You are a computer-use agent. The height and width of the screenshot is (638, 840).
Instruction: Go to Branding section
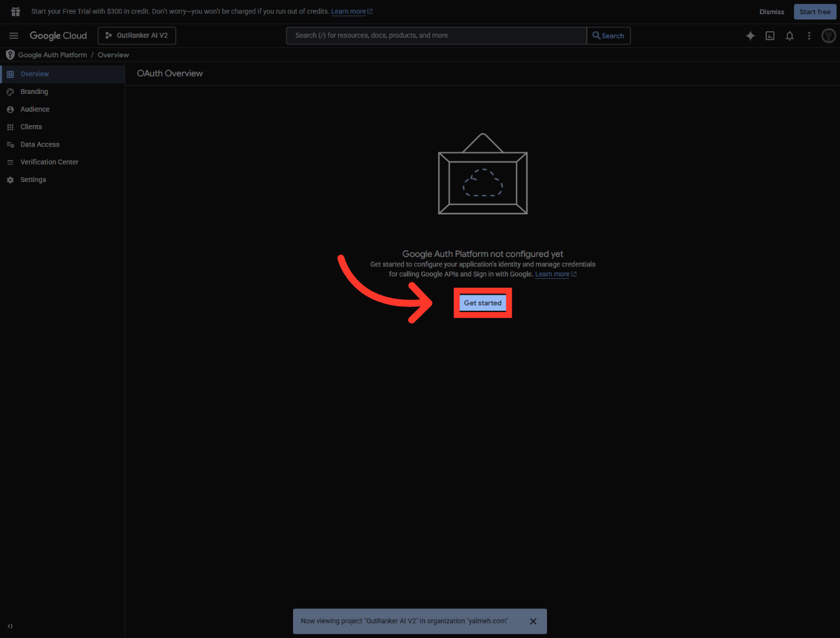tap(63, 92)
